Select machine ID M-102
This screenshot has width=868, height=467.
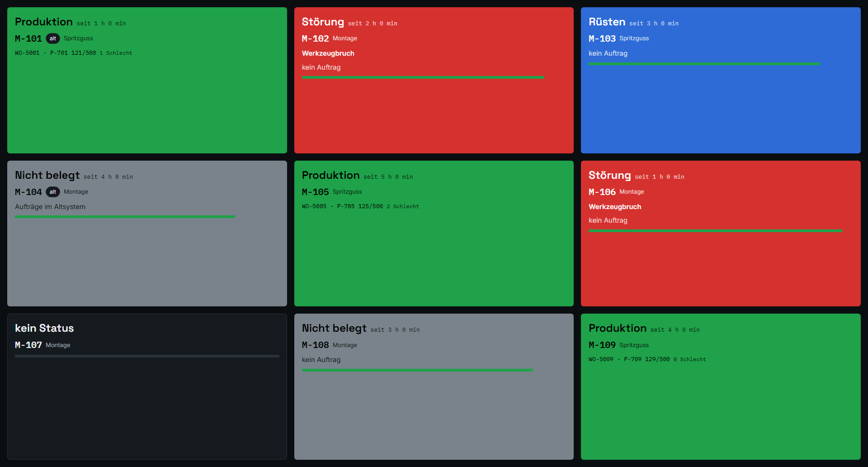click(x=315, y=38)
